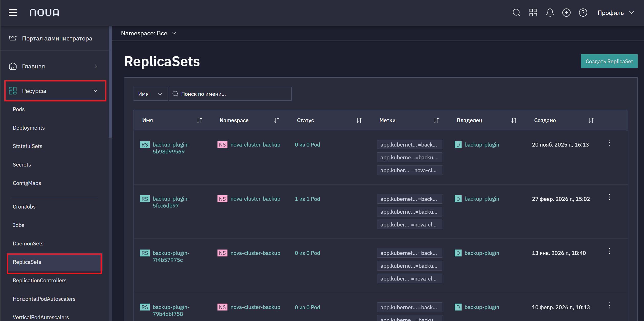Sort by the Namespace column
The height and width of the screenshot is (321, 644).
(x=277, y=120)
